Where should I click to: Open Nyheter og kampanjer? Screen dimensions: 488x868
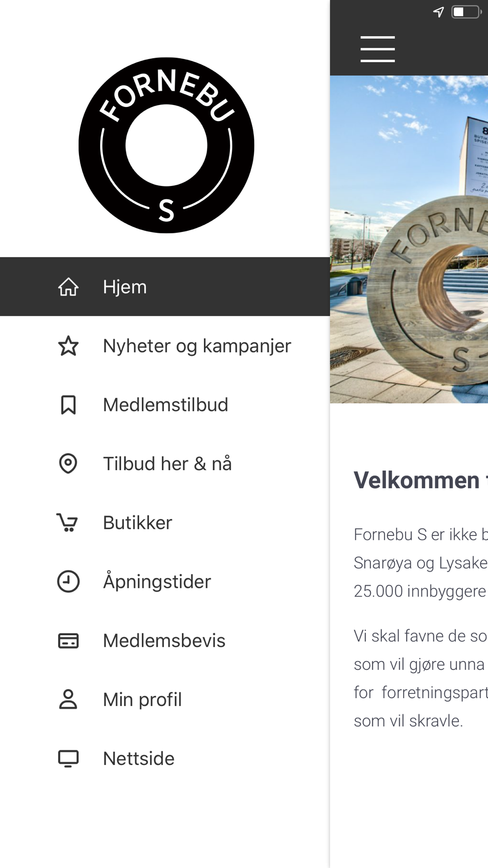[165, 346]
